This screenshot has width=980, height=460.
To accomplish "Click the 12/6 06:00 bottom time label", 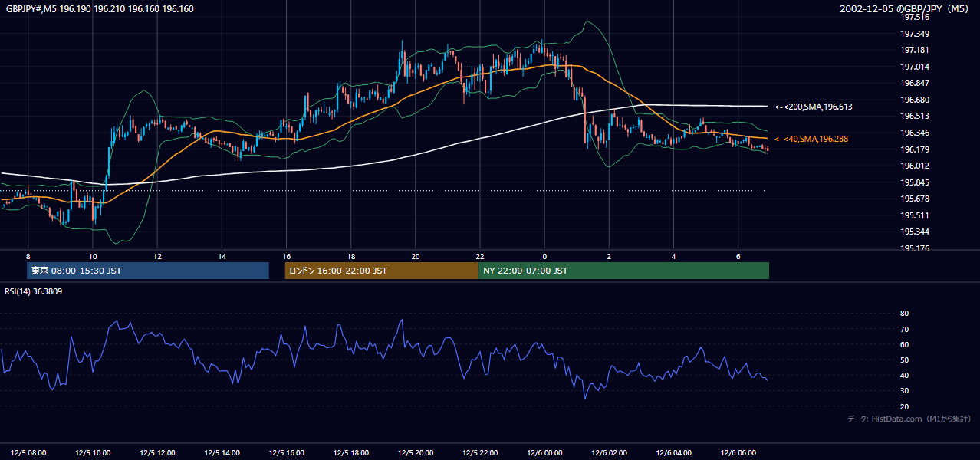I will (738, 452).
